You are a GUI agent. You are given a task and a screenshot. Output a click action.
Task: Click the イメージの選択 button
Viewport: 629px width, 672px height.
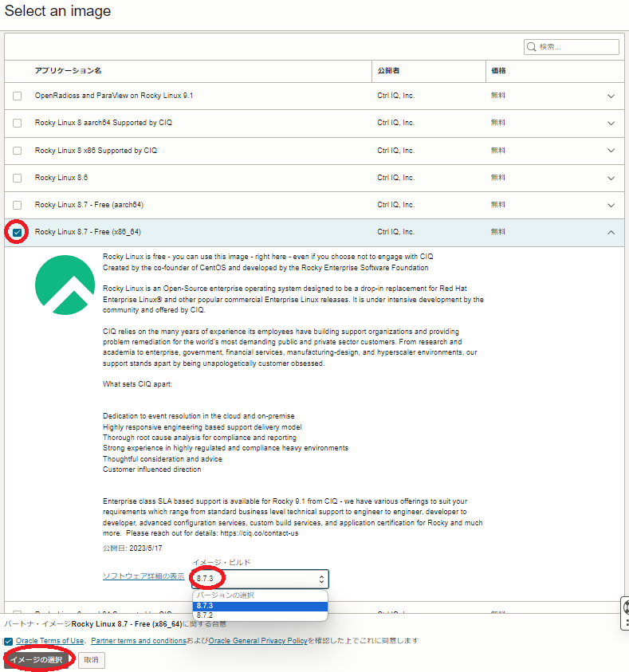pyautogui.click(x=36, y=660)
